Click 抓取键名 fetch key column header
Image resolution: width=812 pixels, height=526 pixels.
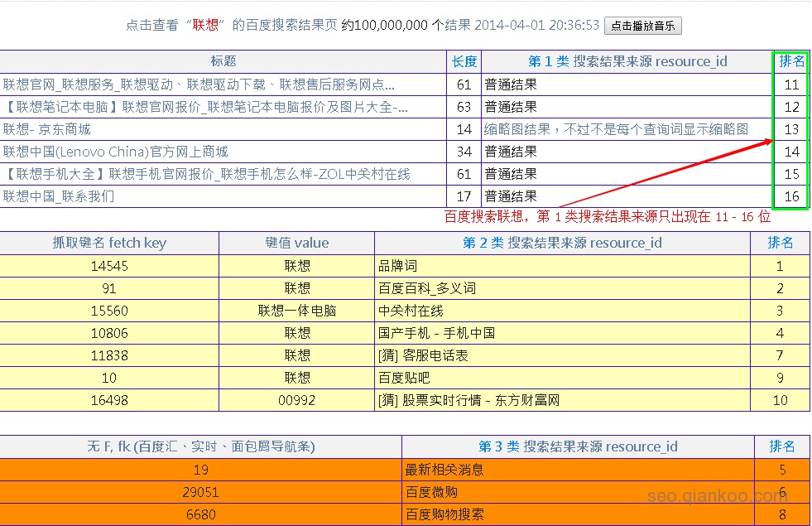pos(109,243)
